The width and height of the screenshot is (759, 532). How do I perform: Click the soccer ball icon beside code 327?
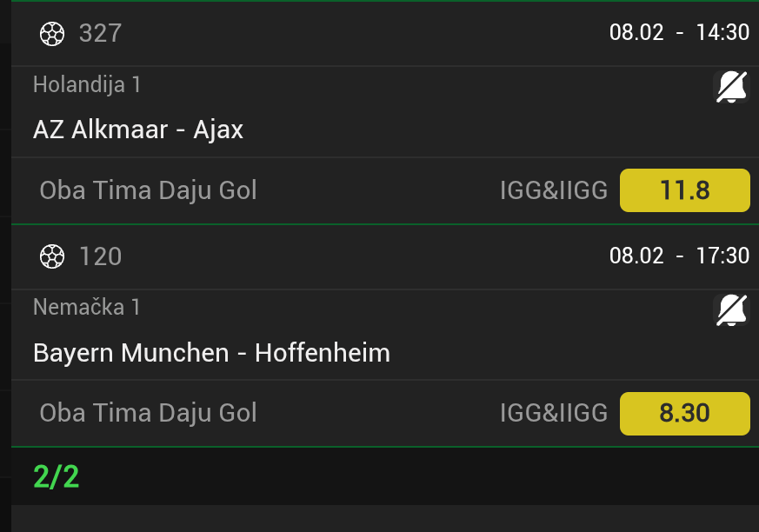tap(53, 34)
